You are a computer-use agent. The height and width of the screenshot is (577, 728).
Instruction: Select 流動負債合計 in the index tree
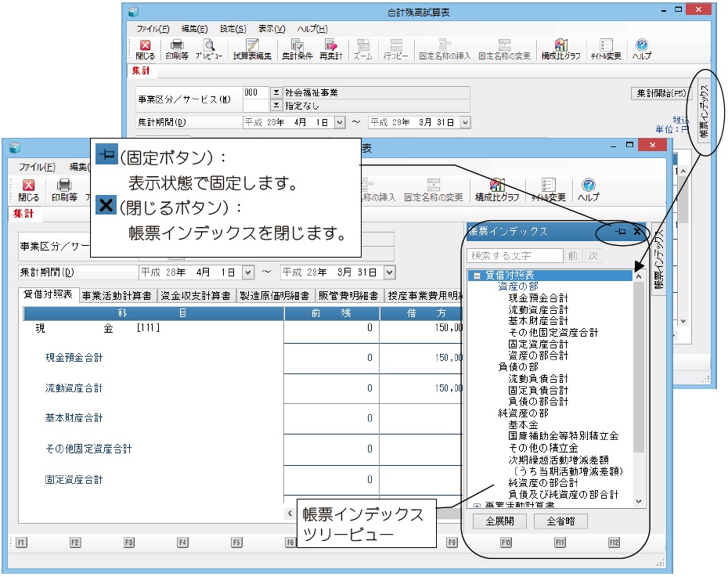(538, 378)
